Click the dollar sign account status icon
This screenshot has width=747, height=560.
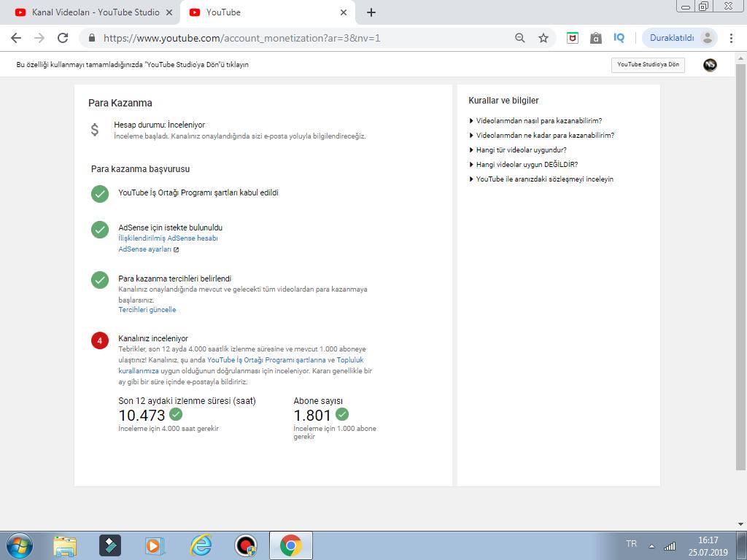point(95,130)
